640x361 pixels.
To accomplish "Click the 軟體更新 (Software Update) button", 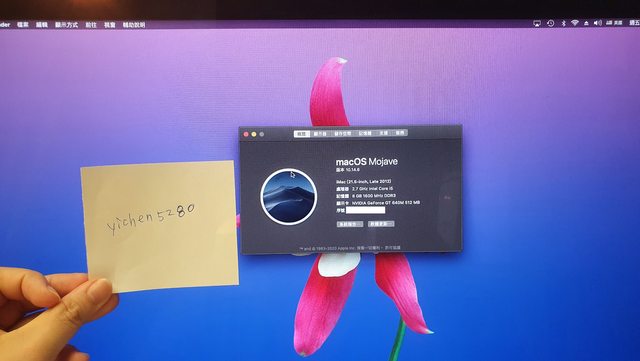I will click(x=381, y=224).
